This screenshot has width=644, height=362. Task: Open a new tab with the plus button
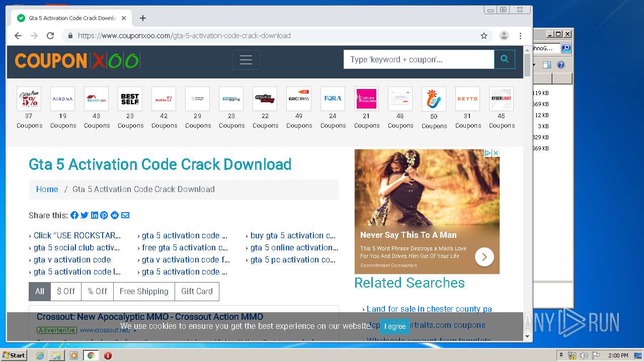pos(143,18)
